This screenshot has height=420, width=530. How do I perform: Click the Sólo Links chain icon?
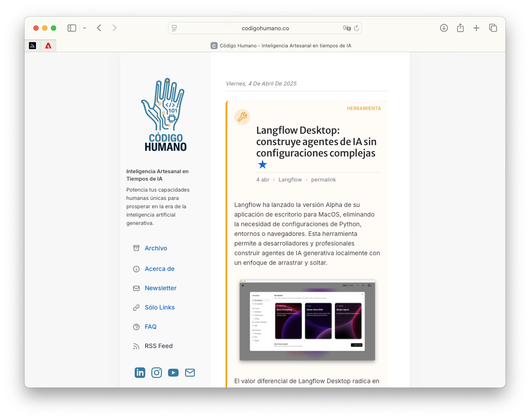(136, 308)
